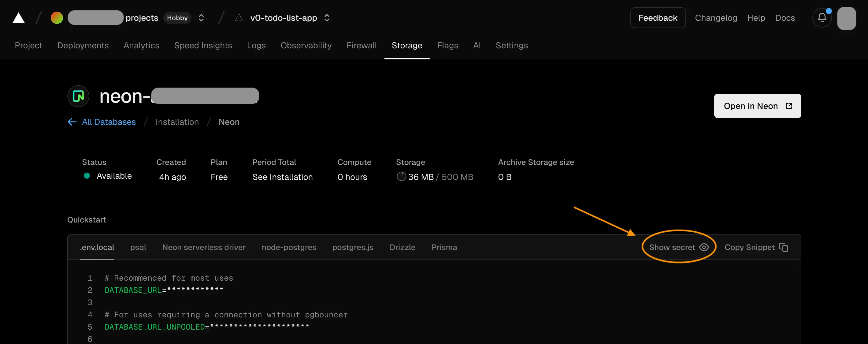Click the back arrow beside All Databases
Image resolution: width=868 pixels, height=344 pixels.
(x=72, y=122)
